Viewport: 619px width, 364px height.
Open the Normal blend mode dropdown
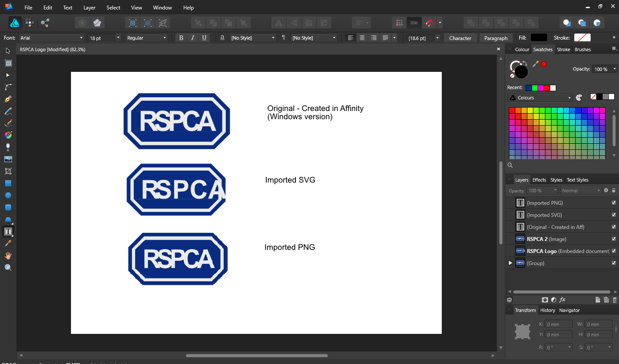click(x=581, y=191)
